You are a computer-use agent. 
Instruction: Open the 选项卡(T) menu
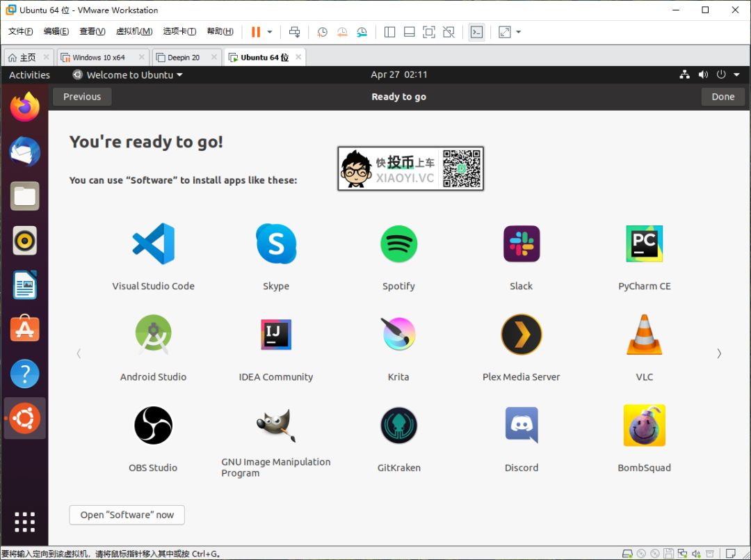click(179, 31)
